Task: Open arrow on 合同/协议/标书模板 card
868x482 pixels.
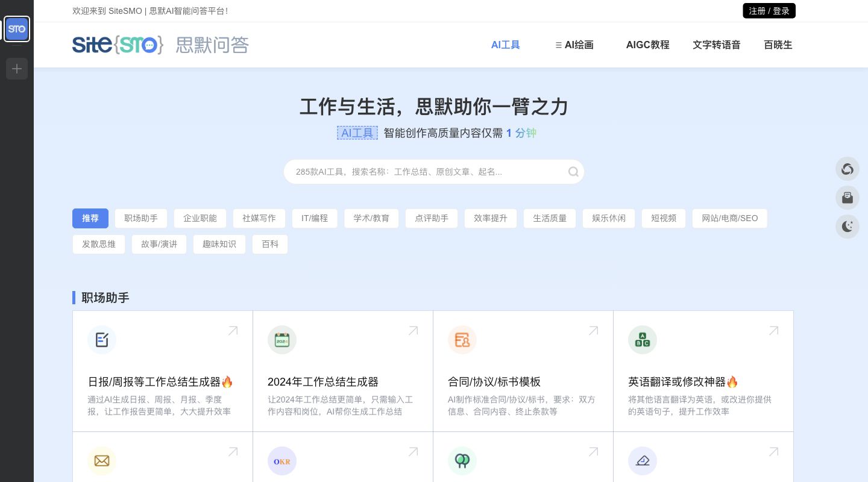Action: [x=593, y=331]
